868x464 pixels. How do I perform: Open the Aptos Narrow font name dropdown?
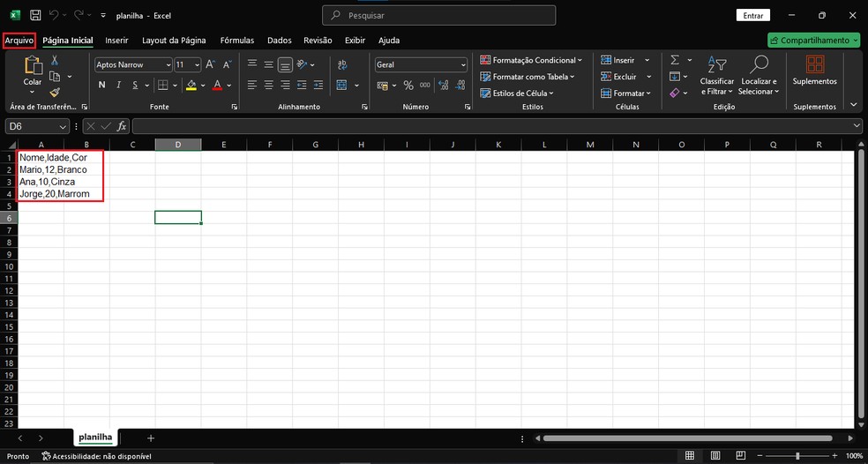coord(168,65)
